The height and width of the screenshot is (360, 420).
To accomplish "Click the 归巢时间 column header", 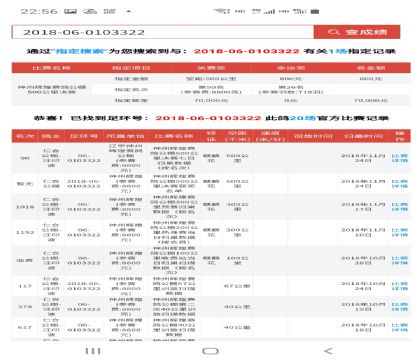I will (363, 136).
